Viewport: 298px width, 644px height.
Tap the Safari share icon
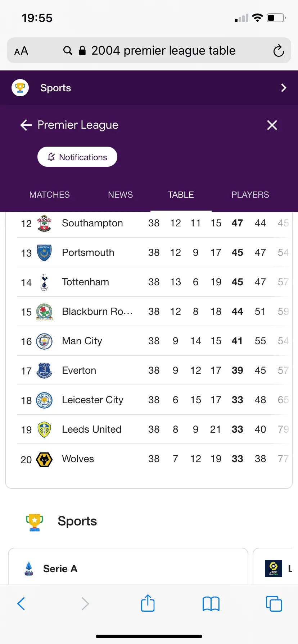(148, 603)
